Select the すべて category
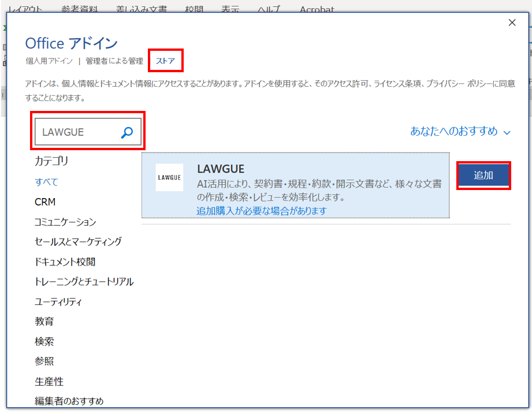 coord(46,182)
